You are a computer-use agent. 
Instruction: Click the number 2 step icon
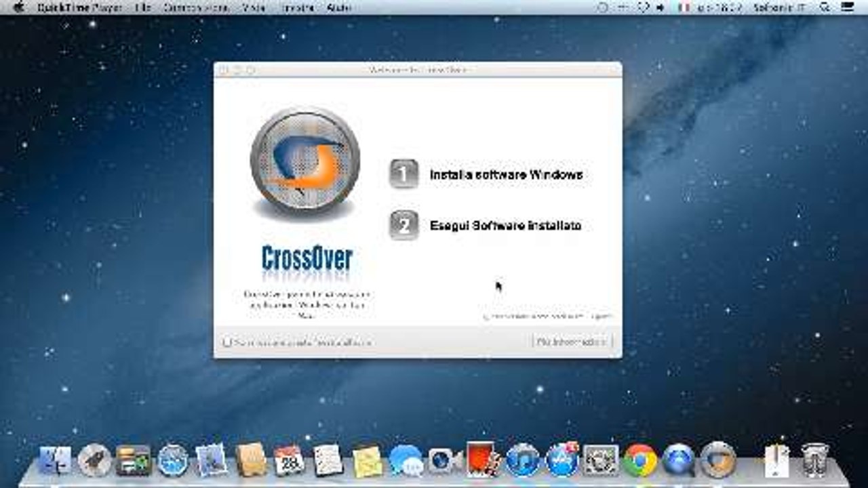point(404,225)
